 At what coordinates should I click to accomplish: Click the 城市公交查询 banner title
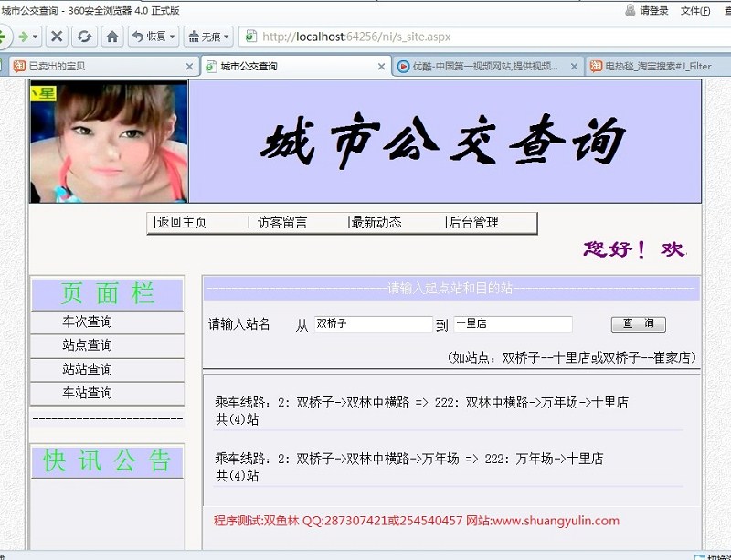coord(443,141)
